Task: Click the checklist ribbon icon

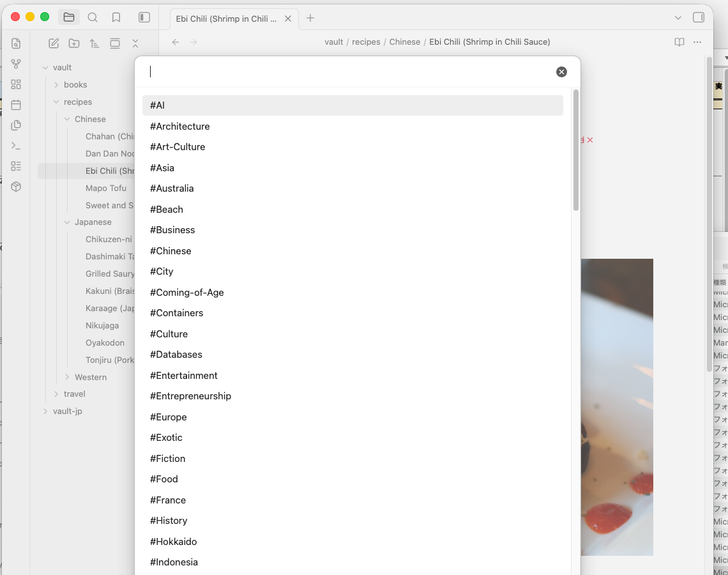Action: (x=16, y=166)
